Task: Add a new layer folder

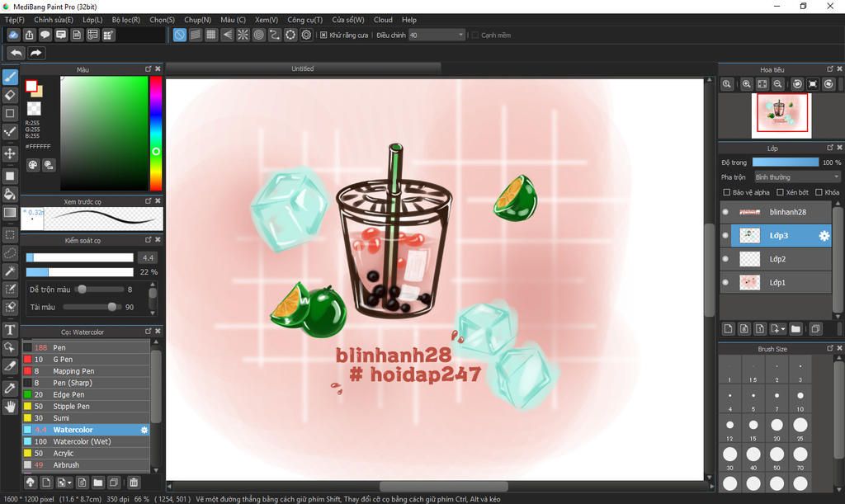Action: 796,328
